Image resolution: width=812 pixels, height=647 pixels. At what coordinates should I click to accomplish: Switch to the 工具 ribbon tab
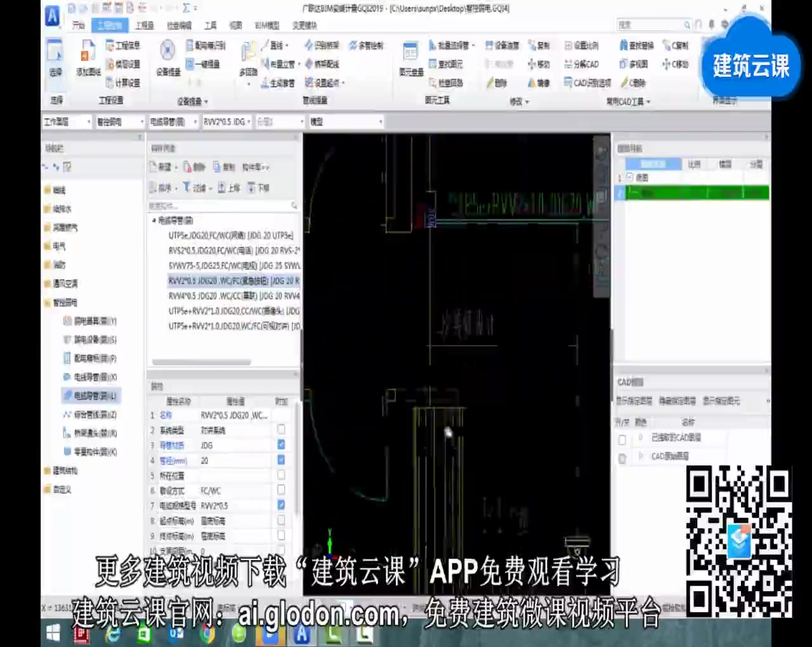pos(211,25)
